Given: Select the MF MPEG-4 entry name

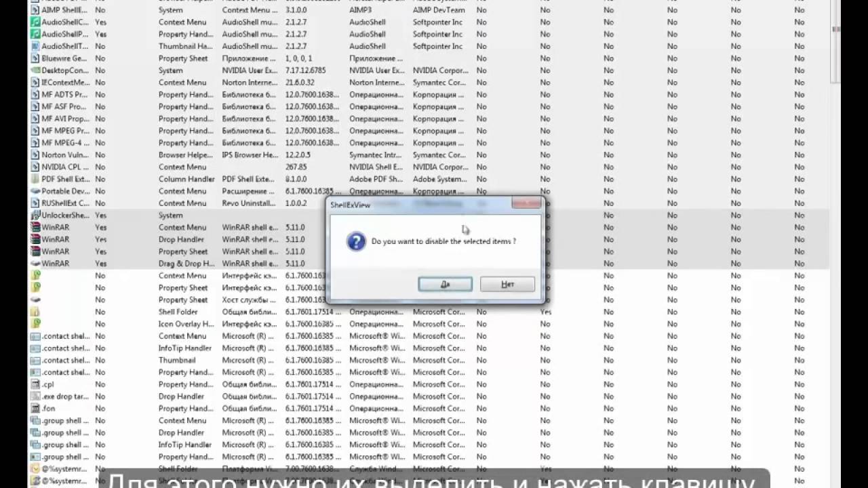Looking at the screenshot, I should point(65,143).
